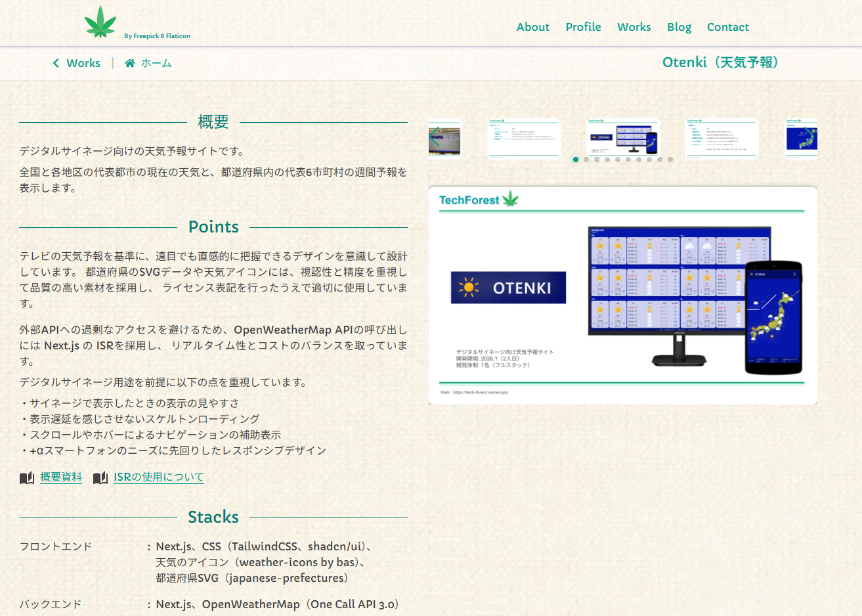Image resolution: width=862 pixels, height=616 pixels.
Task: Click the 天気のアイコン（weather-icons by bas）line
Action: pos(261,562)
